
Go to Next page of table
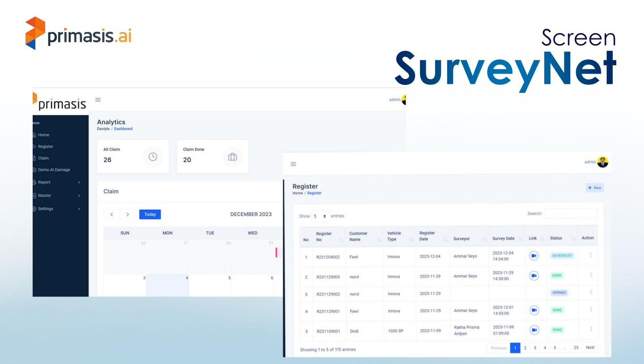tap(590, 347)
